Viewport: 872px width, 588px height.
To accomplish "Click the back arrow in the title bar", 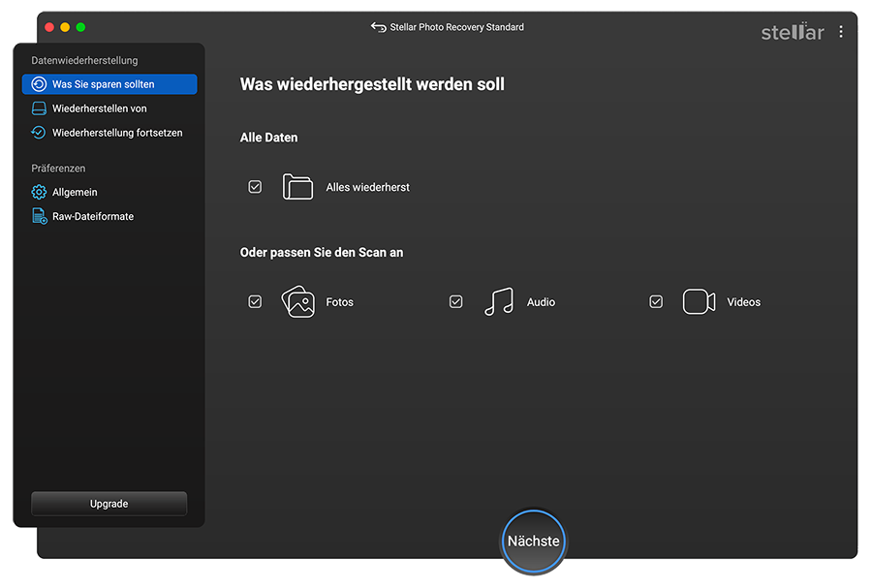I will (x=378, y=27).
